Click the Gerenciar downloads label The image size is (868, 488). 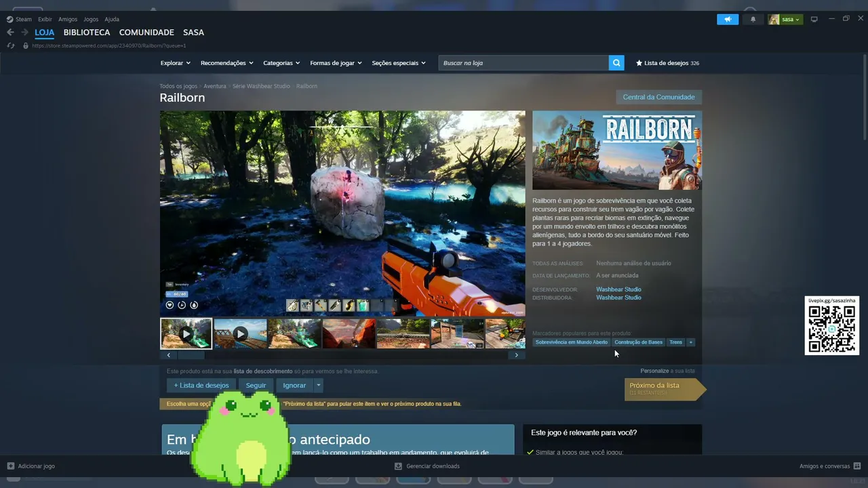pos(433,466)
